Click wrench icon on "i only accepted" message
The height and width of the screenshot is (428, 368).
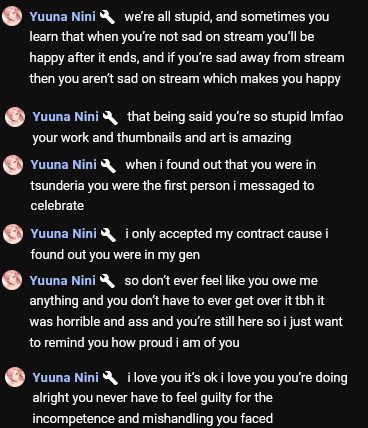(x=108, y=235)
